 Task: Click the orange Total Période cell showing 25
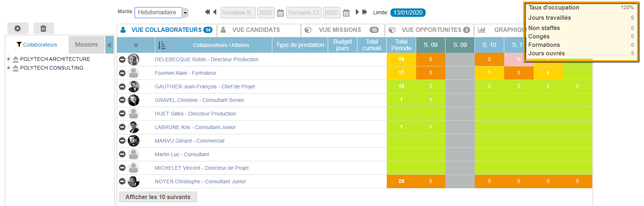[x=401, y=181]
